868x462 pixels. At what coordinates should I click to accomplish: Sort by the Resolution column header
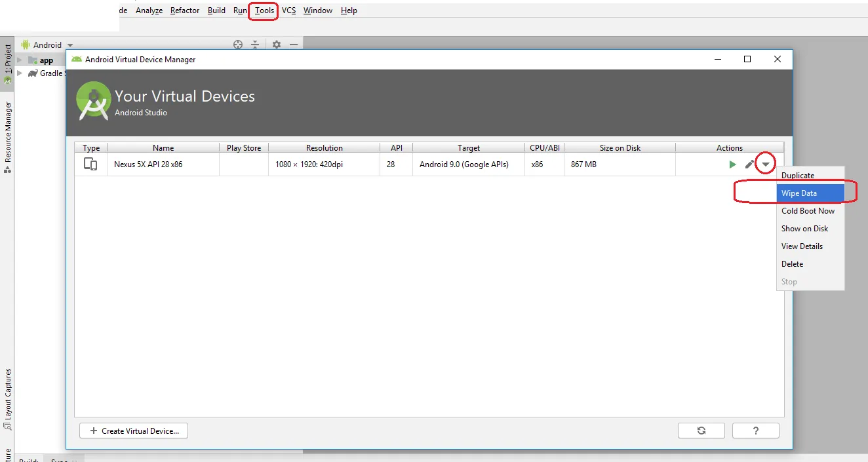[324, 148]
